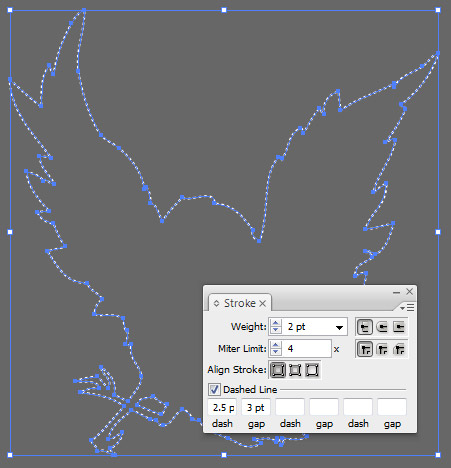Collapse the Stroke panel window
Image resolution: width=451 pixels, height=468 pixels.
pyautogui.click(x=396, y=292)
